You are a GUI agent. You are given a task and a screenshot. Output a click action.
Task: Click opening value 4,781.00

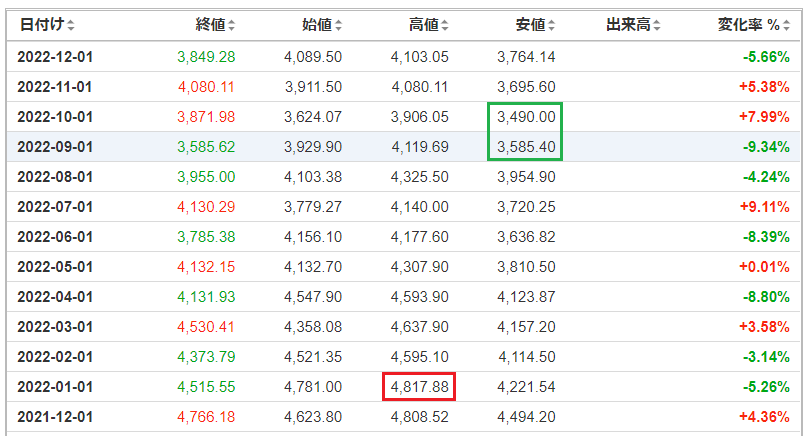313,387
